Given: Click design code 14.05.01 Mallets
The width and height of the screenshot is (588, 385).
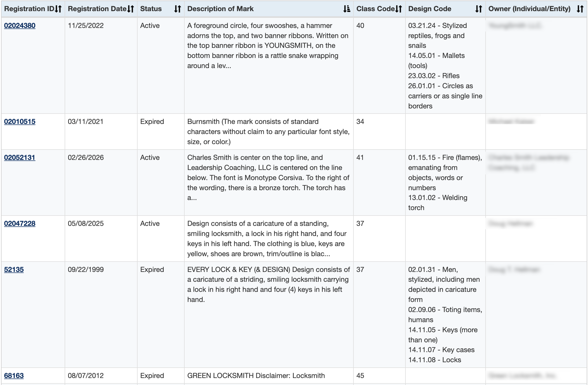Looking at the screenshot, I should pyautogui.click(x=436, y=61).
